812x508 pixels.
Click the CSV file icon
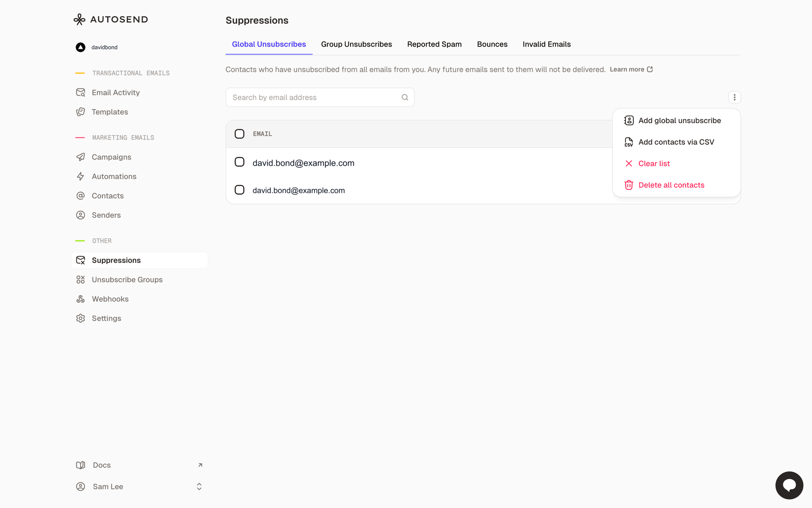(x=629, y=142)
